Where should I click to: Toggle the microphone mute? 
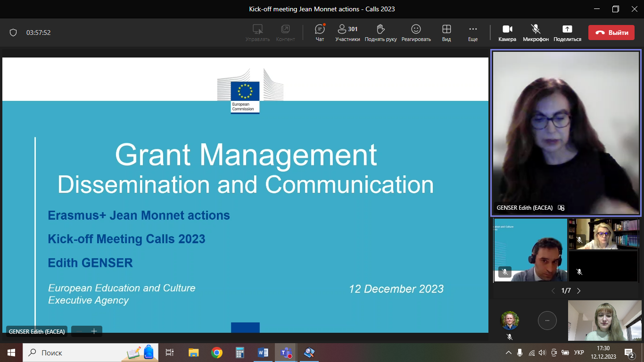pos(536,33)
